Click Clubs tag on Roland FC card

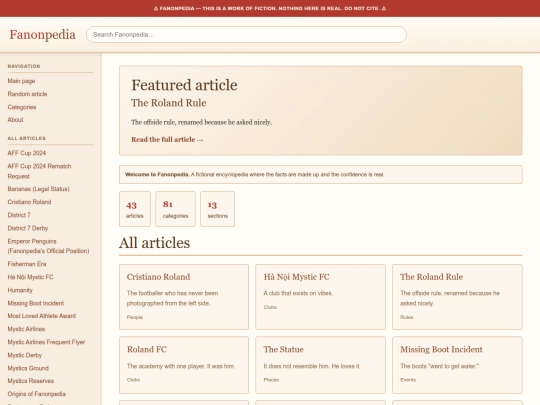pyautogui.click(x=133, y=380)
